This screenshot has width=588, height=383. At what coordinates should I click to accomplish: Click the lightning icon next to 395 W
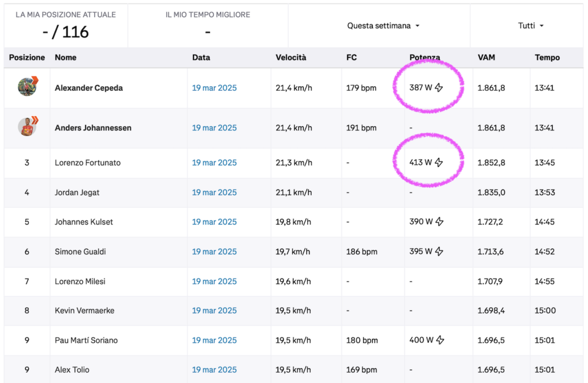click(439, 252)
